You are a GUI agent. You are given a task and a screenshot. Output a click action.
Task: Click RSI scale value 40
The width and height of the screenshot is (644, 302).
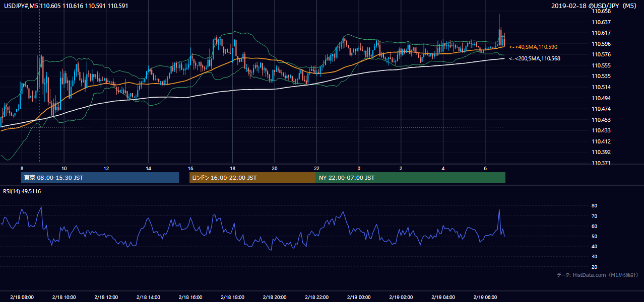pos(594,246)
